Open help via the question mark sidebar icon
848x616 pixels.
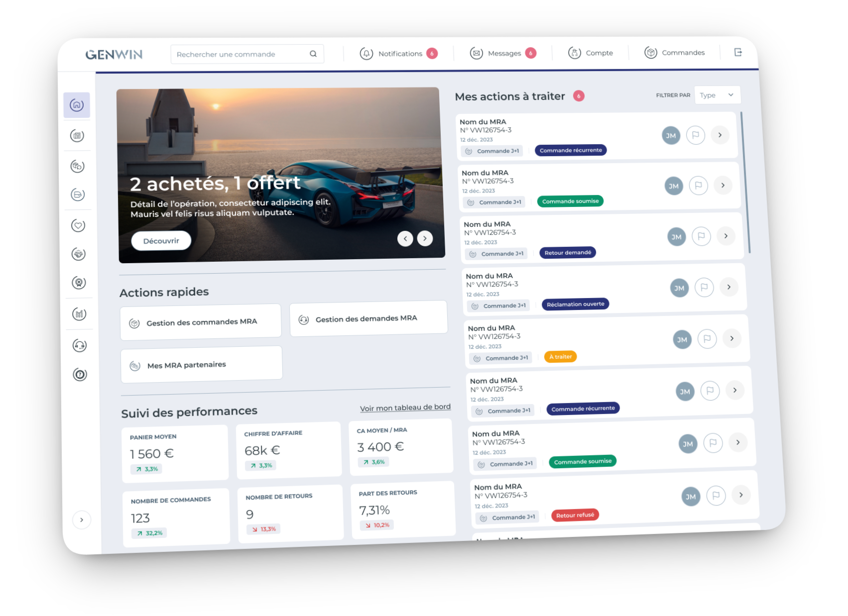[x=80, y=374]
